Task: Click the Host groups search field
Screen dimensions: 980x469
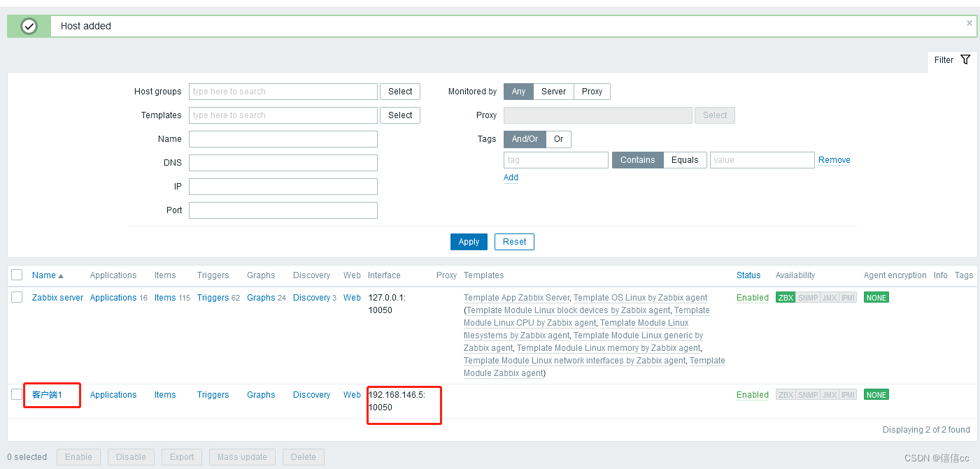Action: [x=283, y=92]
